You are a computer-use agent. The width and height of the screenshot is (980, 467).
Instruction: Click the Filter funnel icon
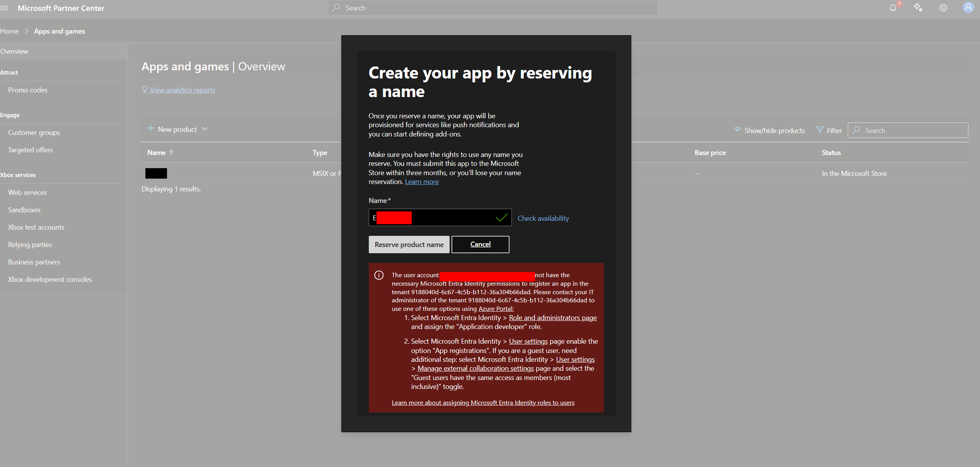(820, 130)
